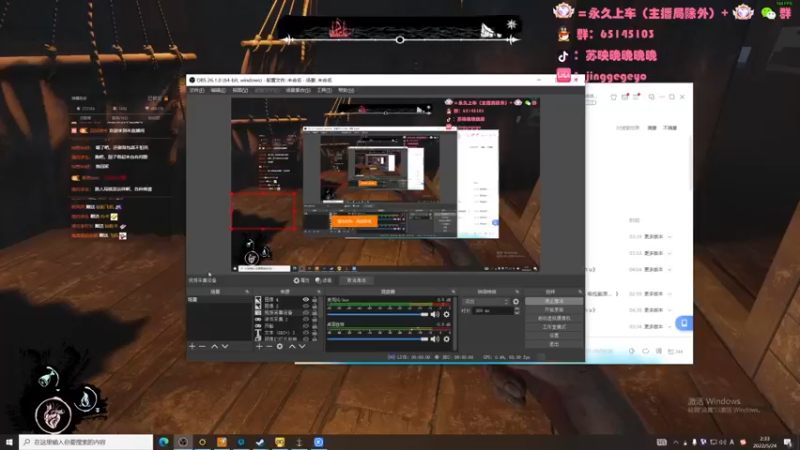
Task: Pop out the Scenes dock icon
Action: [x=247, y=292]
